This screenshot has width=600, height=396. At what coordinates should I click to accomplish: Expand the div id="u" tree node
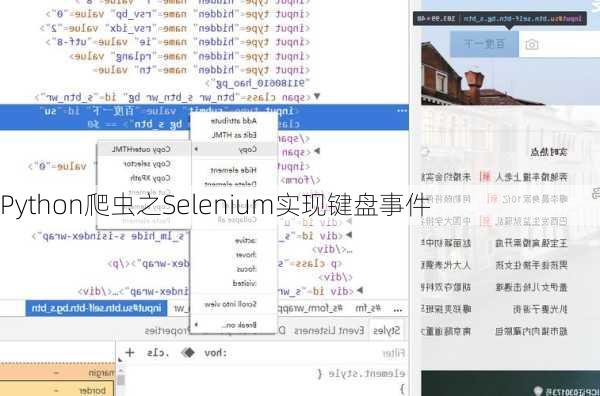(x=349, y=222)
